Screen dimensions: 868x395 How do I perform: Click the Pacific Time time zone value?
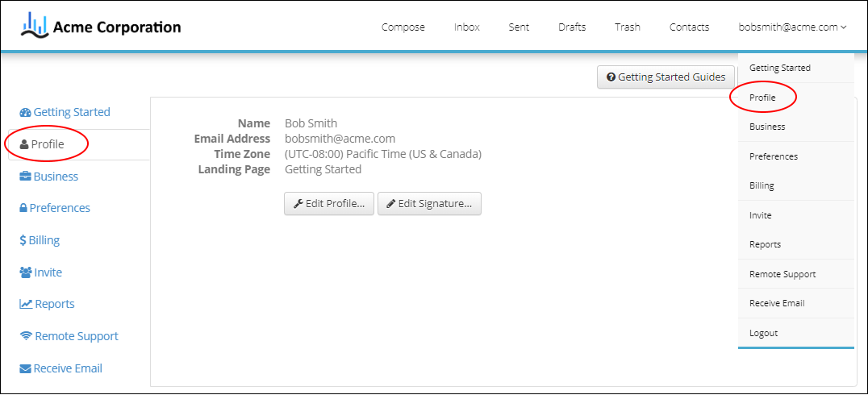383,154
